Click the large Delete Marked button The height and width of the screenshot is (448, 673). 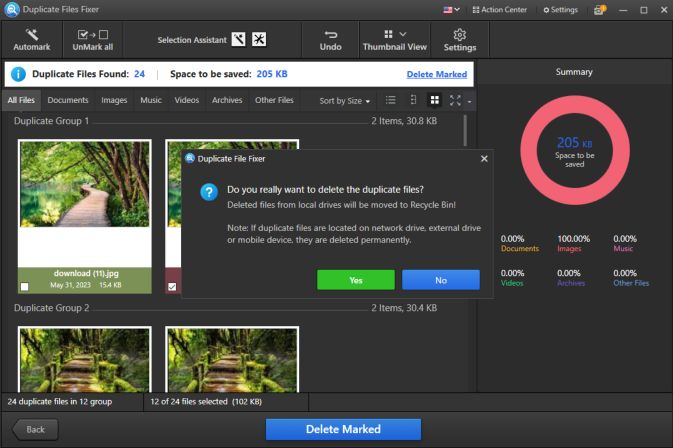click(343, 429)
